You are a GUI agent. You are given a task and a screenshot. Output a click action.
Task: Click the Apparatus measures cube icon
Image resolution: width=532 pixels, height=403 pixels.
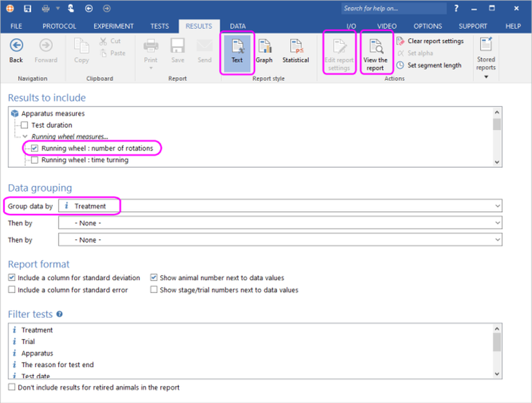(15, 113)
